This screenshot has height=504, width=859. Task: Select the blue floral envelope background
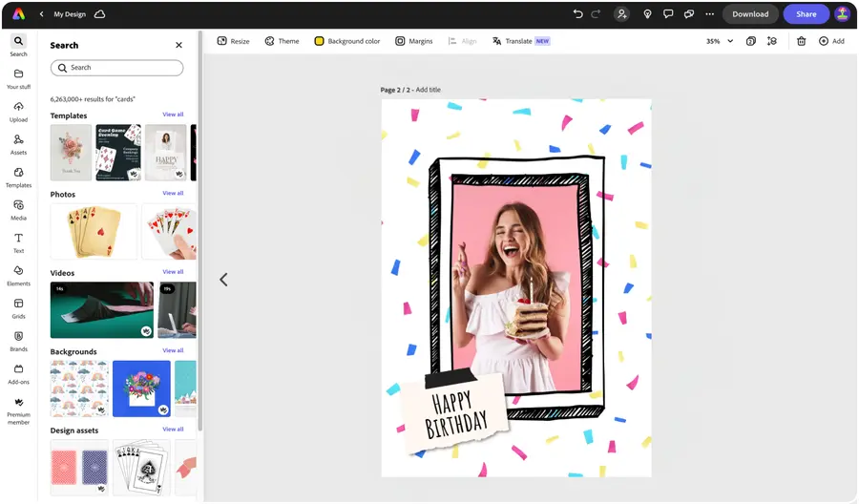click(142, 388)
